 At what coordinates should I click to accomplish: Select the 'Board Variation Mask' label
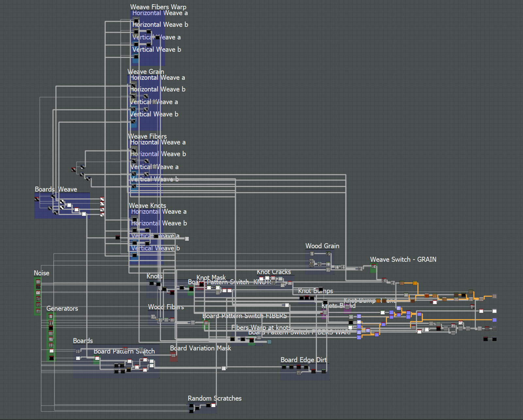click(x=200, y=348)
